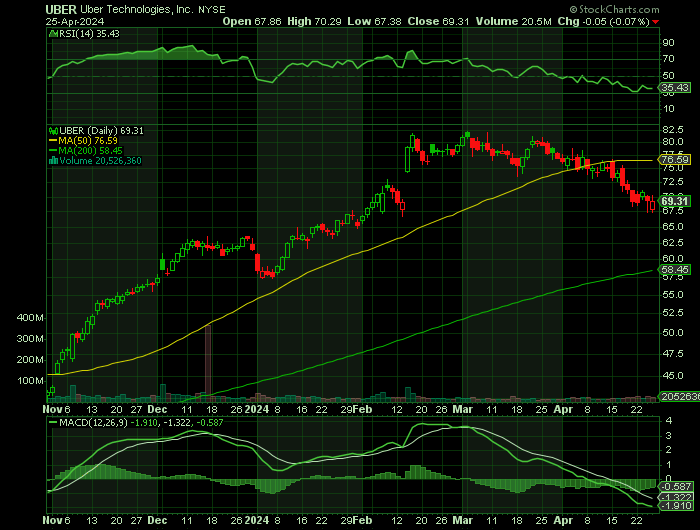Click the 80.0 price axis label

pyautogui.click(x=673, y=142)
